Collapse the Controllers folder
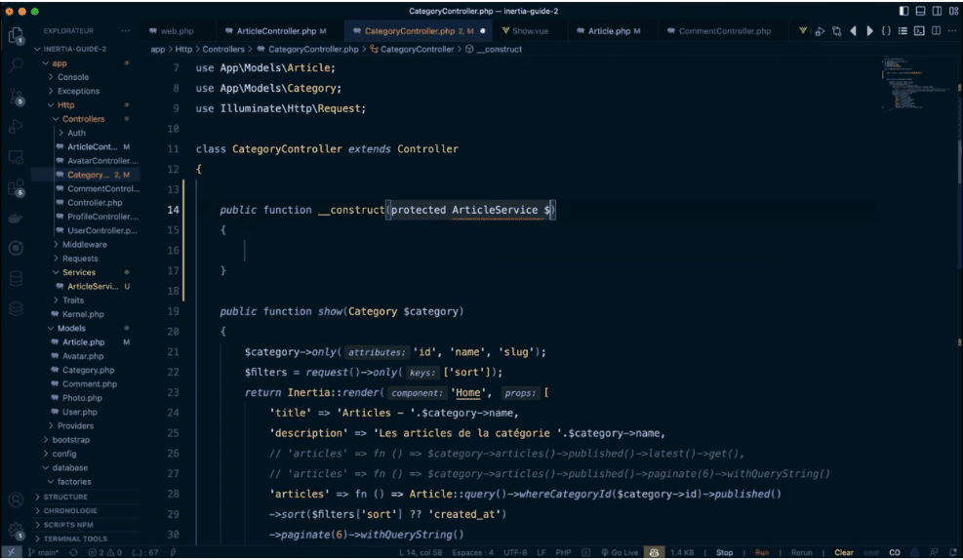 (x=83, y=119)
